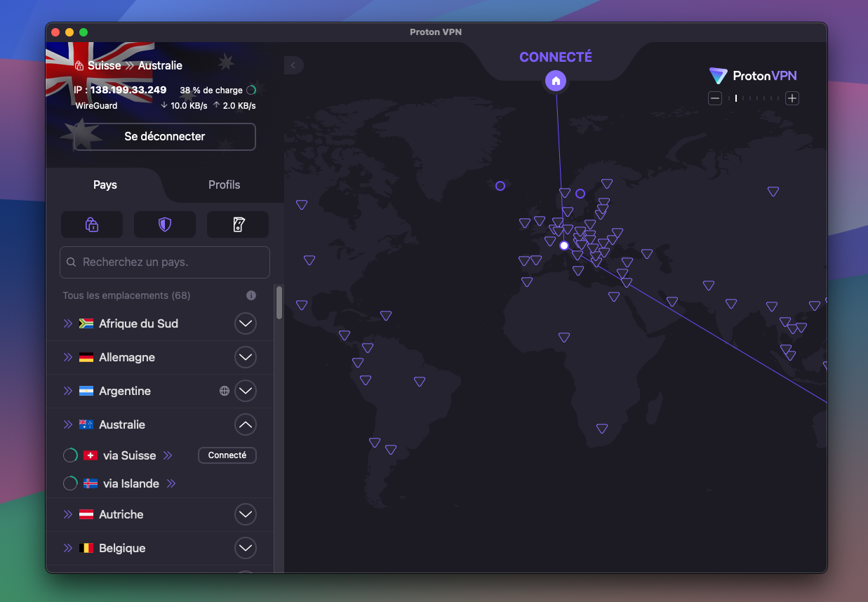Click the double-arrow icon before Afrique du Sud

[68, 323]
